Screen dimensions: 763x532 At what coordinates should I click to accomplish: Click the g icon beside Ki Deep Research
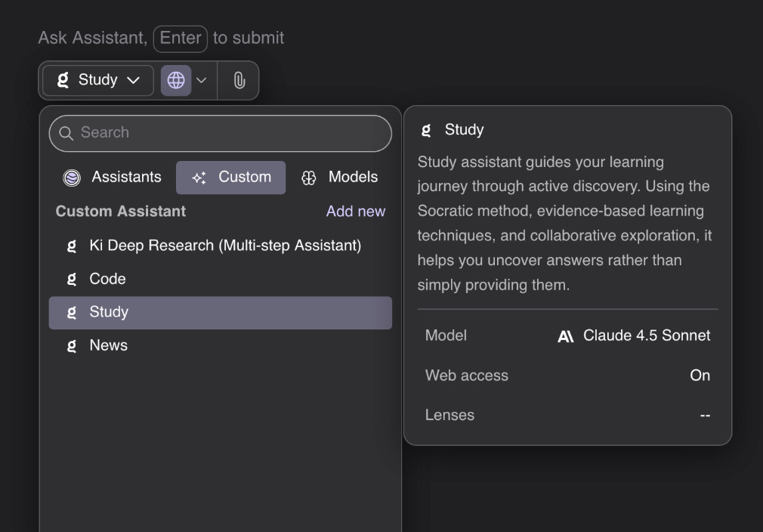click(70, 246)
